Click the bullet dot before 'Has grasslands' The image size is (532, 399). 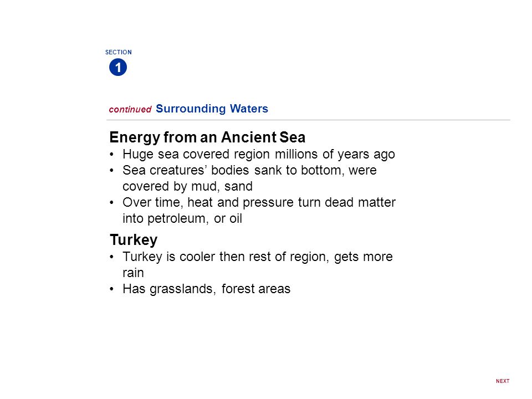(111, 289)
